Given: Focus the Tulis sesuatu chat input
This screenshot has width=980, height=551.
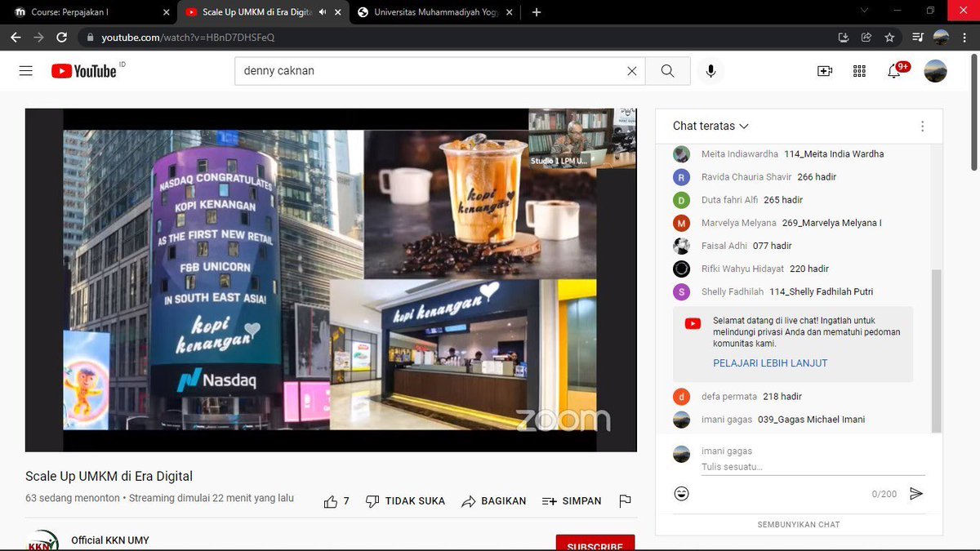Looking at the screenshot, I should coord(813,467).
